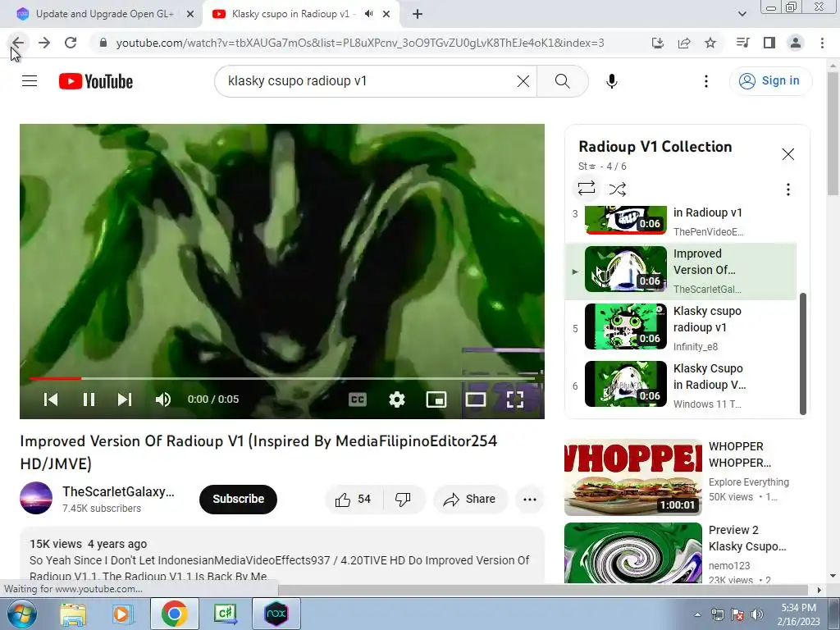Toggle Chrome side panel icon
This screenshot has width=840, height=630.
click(x=769, y=43)
